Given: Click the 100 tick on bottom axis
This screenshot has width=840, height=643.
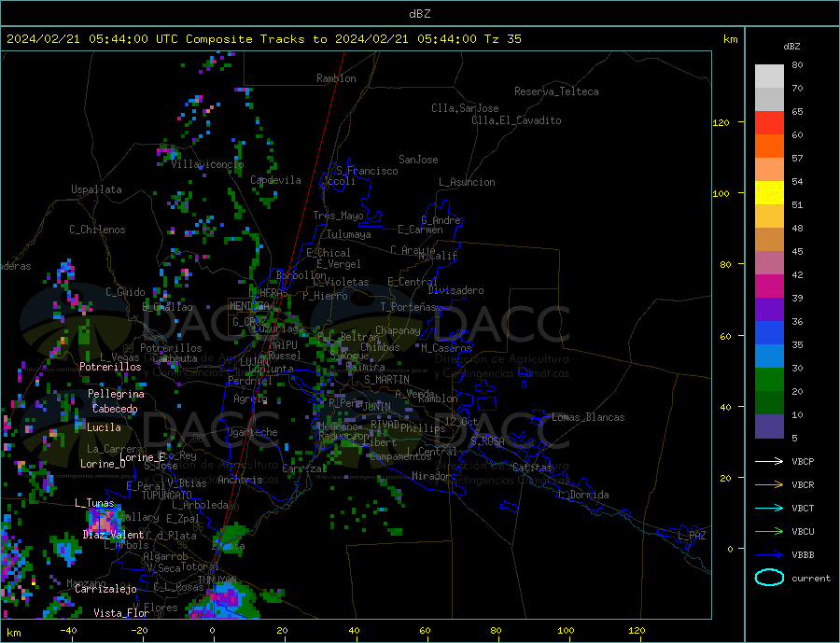Looking at the screenshot, I should click(x=566, y=631).
